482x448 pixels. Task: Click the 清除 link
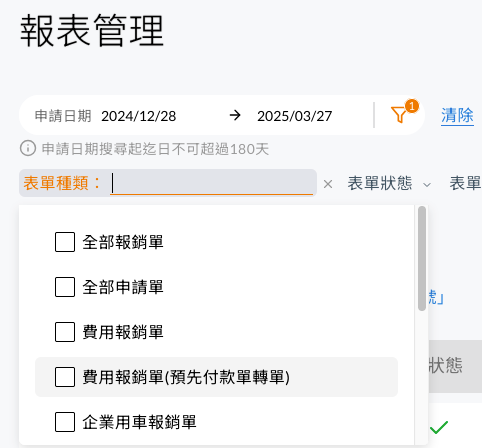[457, 116]
